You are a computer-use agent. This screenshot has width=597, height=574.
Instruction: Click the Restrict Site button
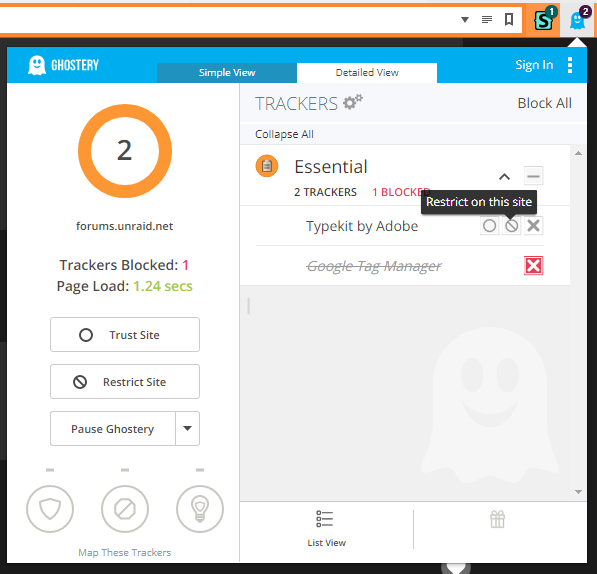(x=125, y=381)
